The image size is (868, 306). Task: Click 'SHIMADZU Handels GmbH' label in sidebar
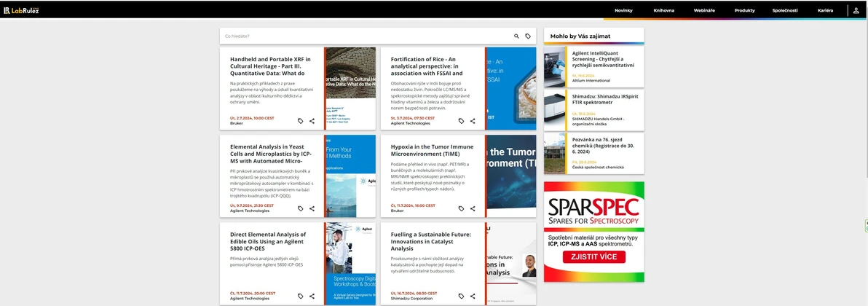tap(597, 121)
